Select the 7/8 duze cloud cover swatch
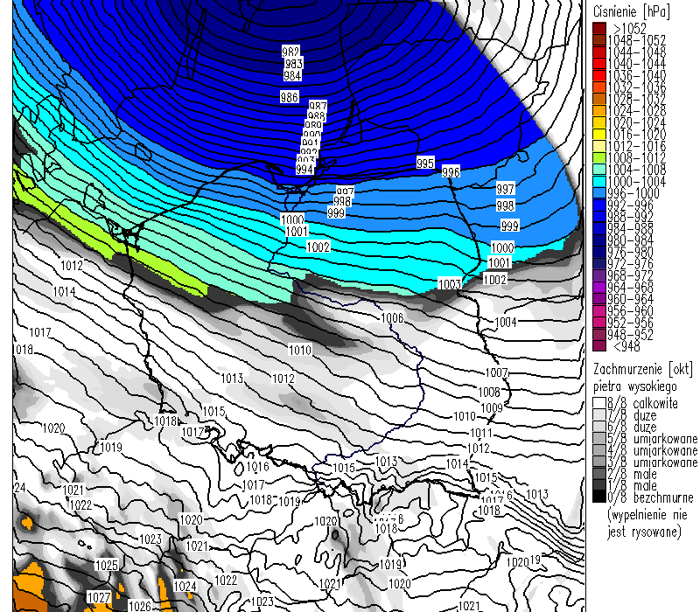Image resolution: width=700 pixels, height=612 pixels. click(599, 415)
